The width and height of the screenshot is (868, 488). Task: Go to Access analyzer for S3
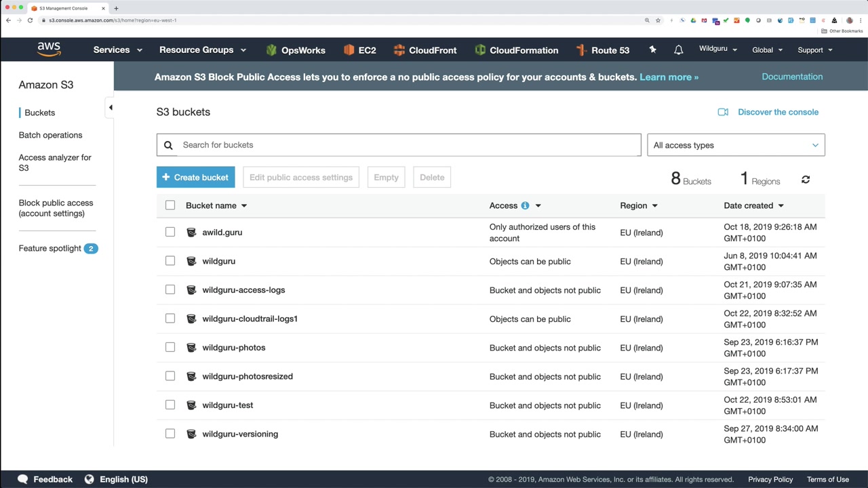tap(54, 163)
